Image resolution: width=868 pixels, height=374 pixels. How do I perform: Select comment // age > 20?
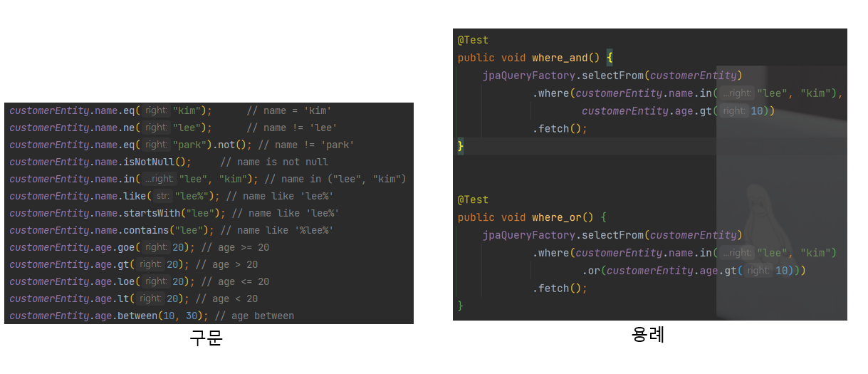(x=226, y=264)
